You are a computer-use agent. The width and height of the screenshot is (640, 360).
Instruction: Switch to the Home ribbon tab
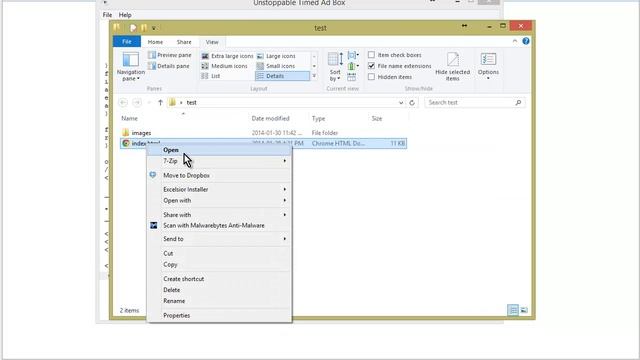155,42
